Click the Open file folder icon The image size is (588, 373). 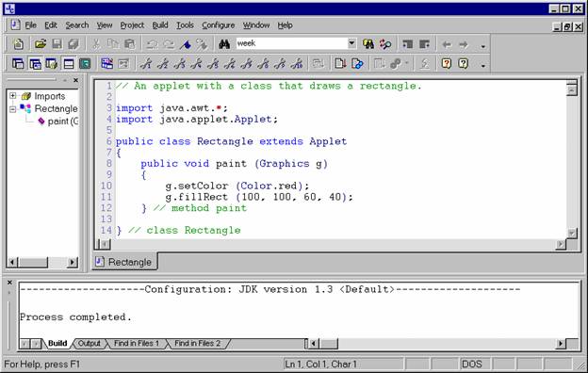coord(41,44)
